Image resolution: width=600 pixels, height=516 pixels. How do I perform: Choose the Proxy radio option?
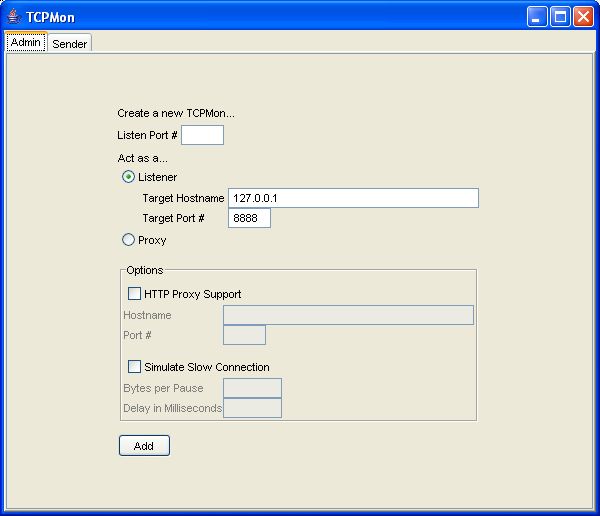click(x=128, y=240)
